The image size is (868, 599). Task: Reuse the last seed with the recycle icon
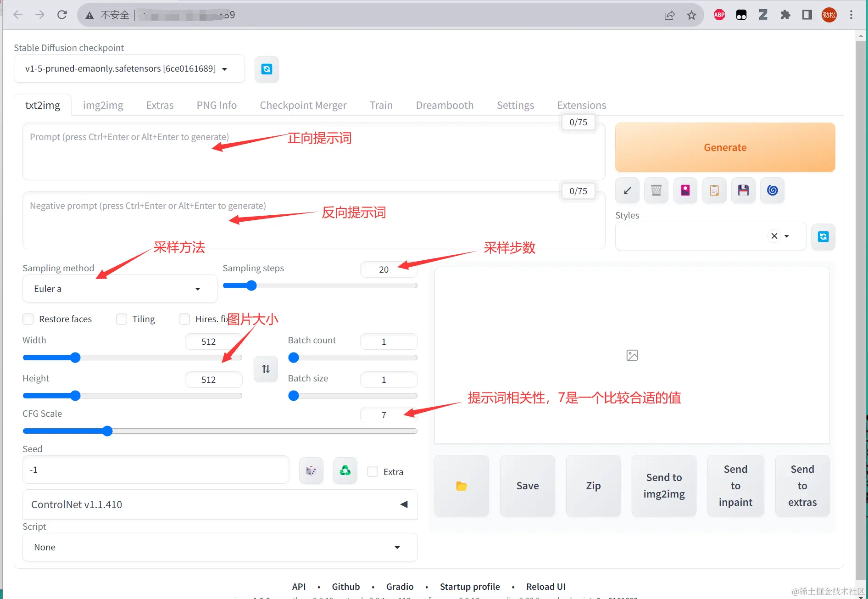coord(345,470)
